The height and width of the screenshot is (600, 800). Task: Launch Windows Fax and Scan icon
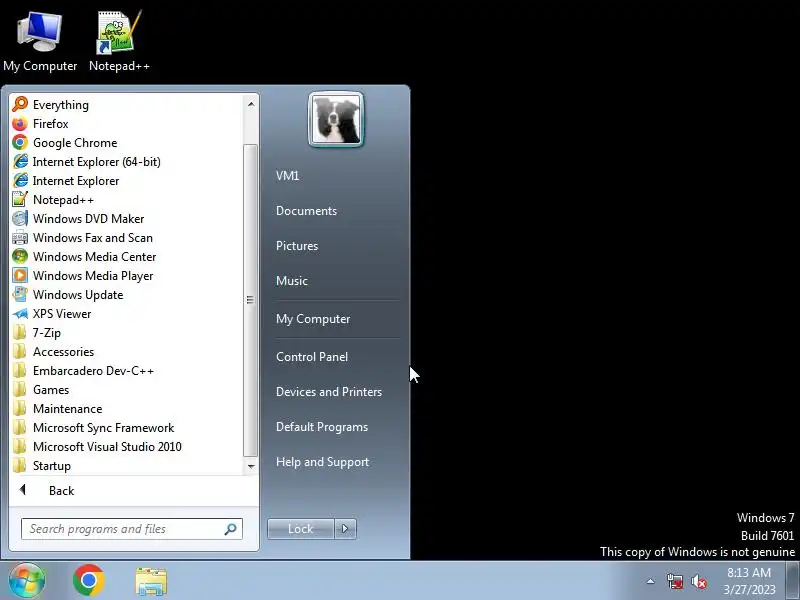[x=20, y=238]
